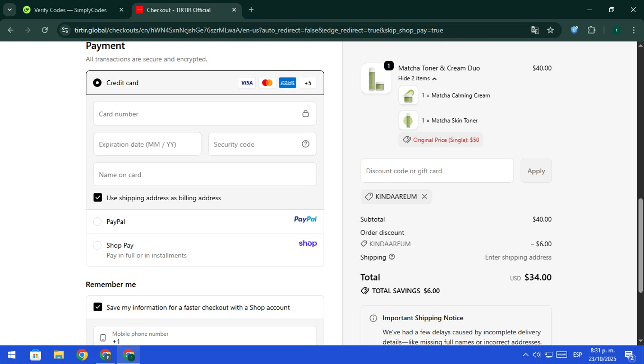
Task: Open the Chrome profile avatar
Action: [617, 30]
